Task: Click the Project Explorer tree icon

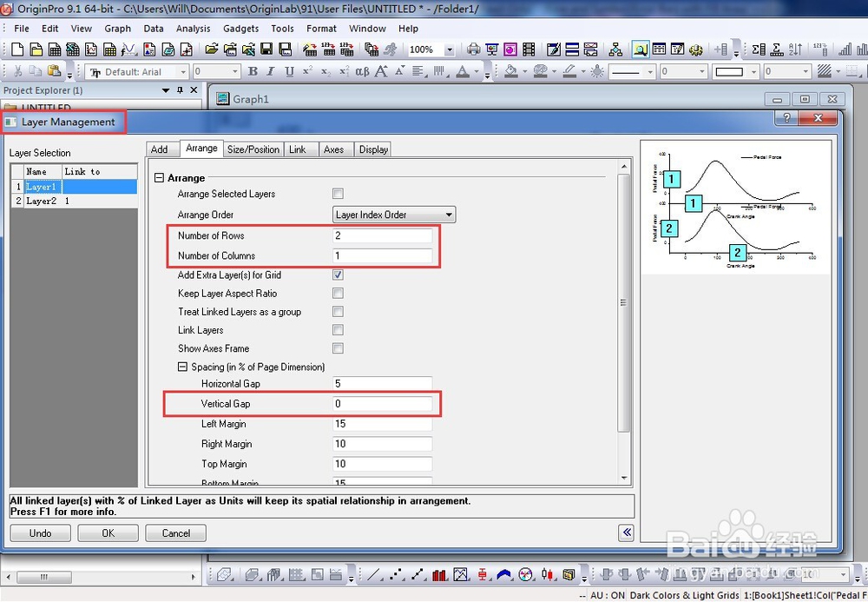Action: [x=615, y=50]
